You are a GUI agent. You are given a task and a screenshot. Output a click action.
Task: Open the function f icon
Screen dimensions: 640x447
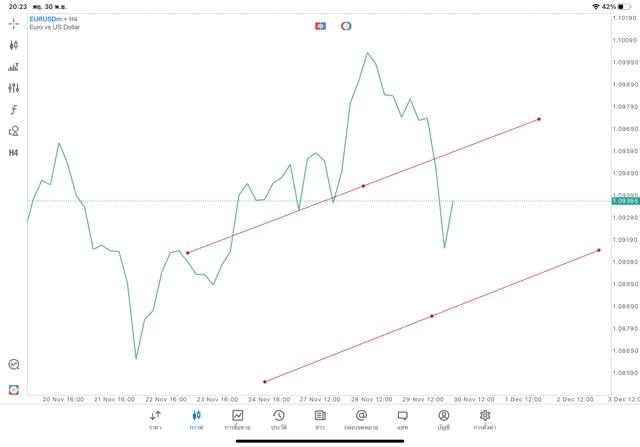pyautogui.click(x=13, y=109)
